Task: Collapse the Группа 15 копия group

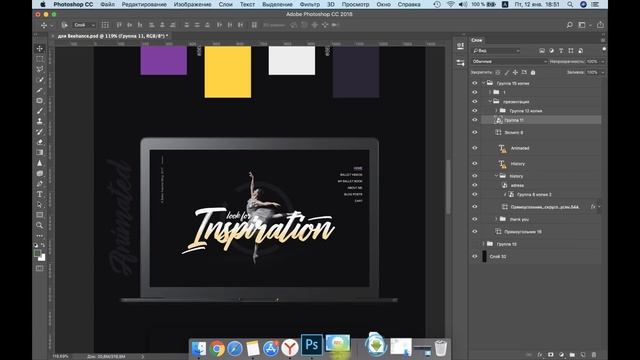Action: (x=484, y=83)
